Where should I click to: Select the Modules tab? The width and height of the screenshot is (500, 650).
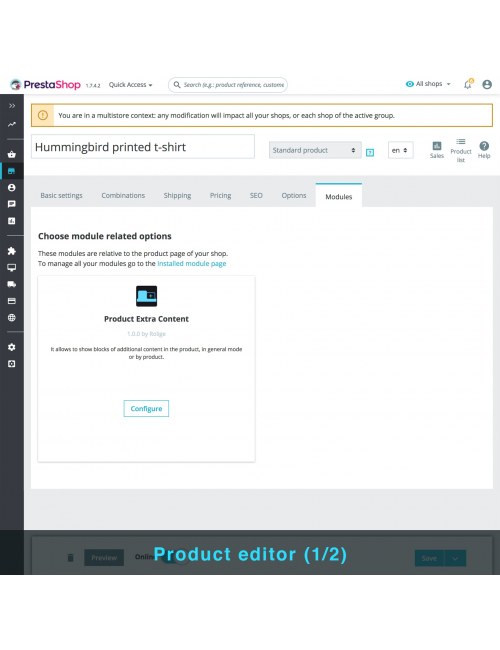click(x=339, y=196)
